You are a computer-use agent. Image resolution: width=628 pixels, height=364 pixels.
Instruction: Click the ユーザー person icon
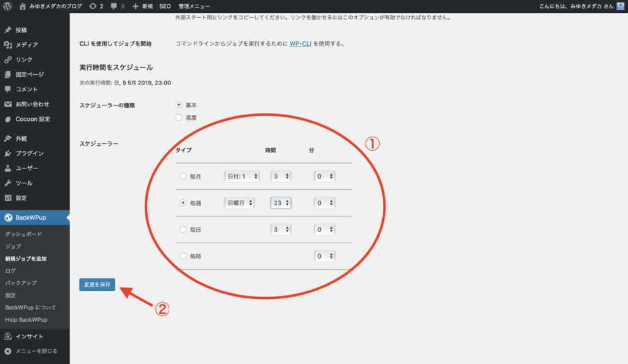point(7,169)
